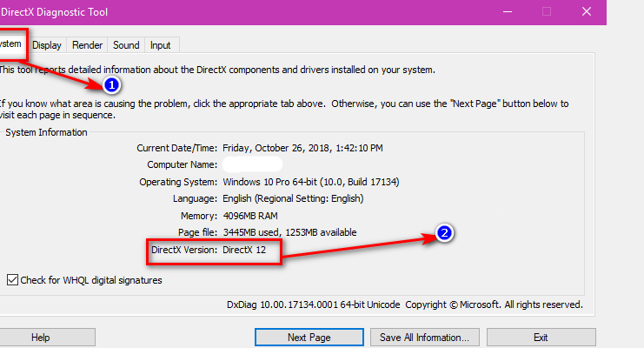Close the DirectX Diagnostic Tool window
644x348 pixels.
(x=587, y=12)
